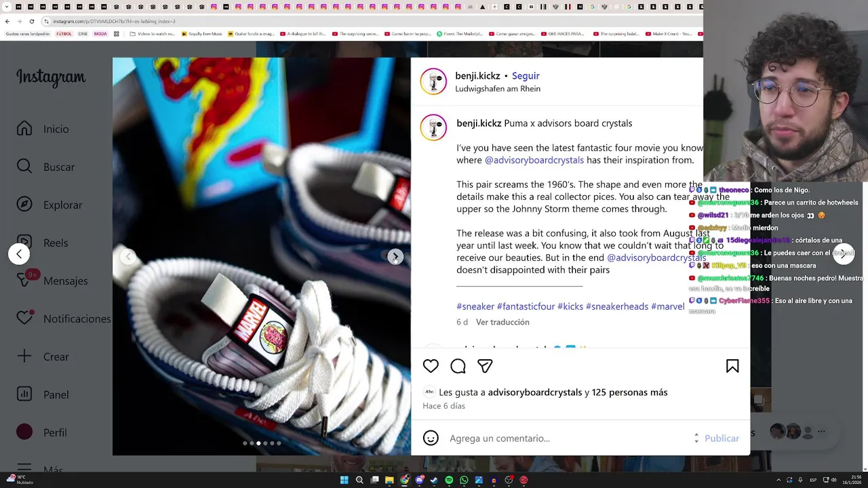Go to Explorar in the sidebar
This screenshot has width=868, height=488.
(x=50, y=205)
